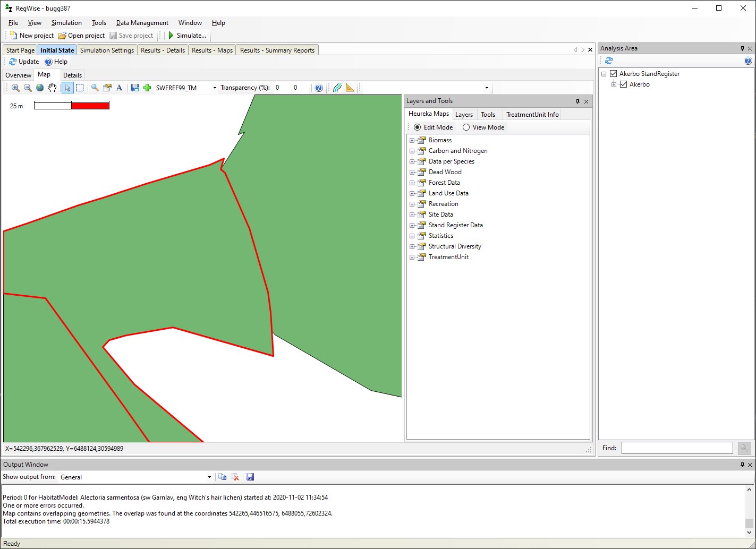Zoom to full extent with globe icon
Screen dimensions: 756x549
(x=40, y=88)
